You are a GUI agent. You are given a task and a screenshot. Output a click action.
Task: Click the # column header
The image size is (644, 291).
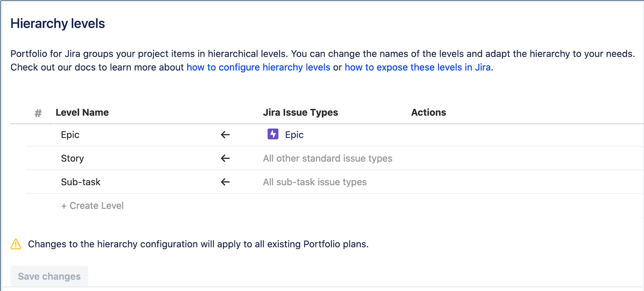[x=38, y=113]
